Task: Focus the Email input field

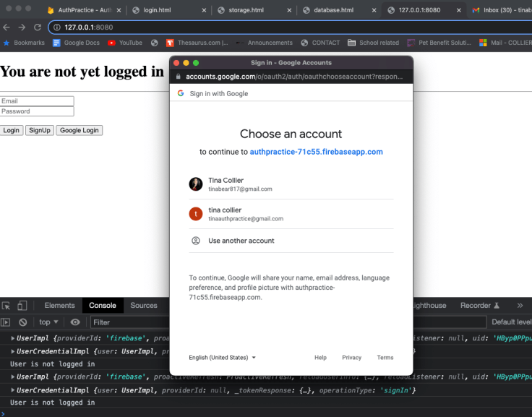Action: tap(37, 101)
